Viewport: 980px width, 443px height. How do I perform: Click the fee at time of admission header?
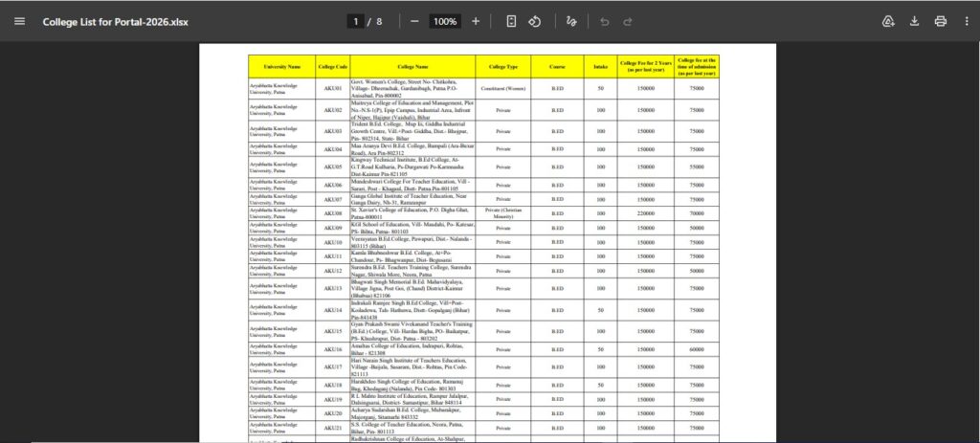coord(697,66)
